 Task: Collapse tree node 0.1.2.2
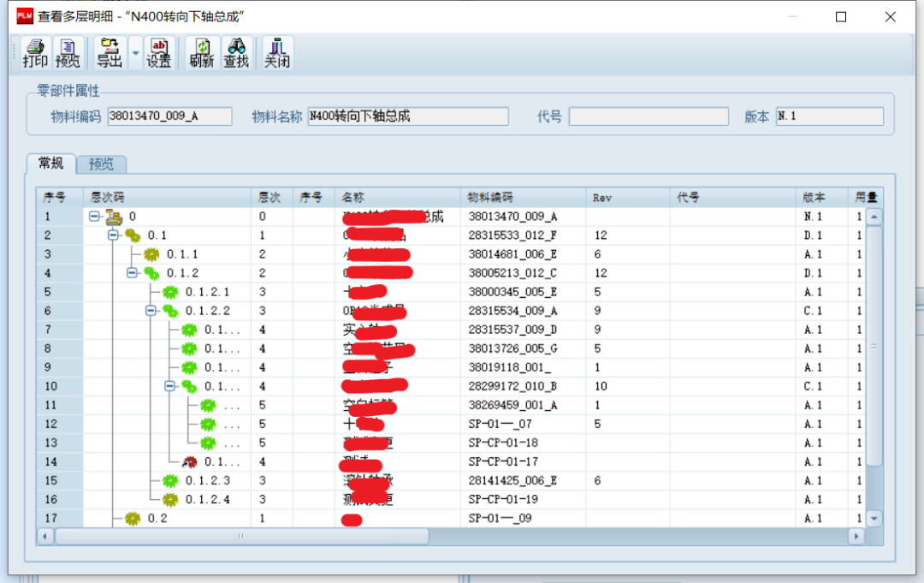[151, 311]
